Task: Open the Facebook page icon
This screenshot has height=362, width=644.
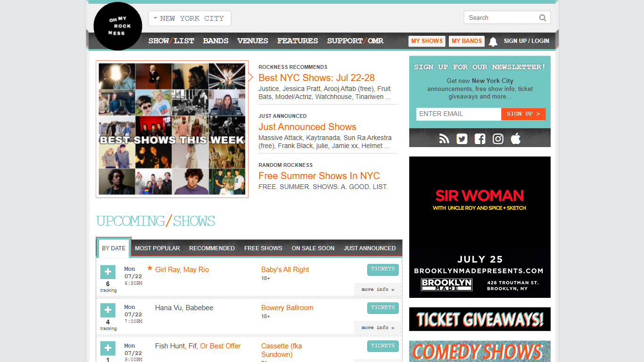Action: 479,139
